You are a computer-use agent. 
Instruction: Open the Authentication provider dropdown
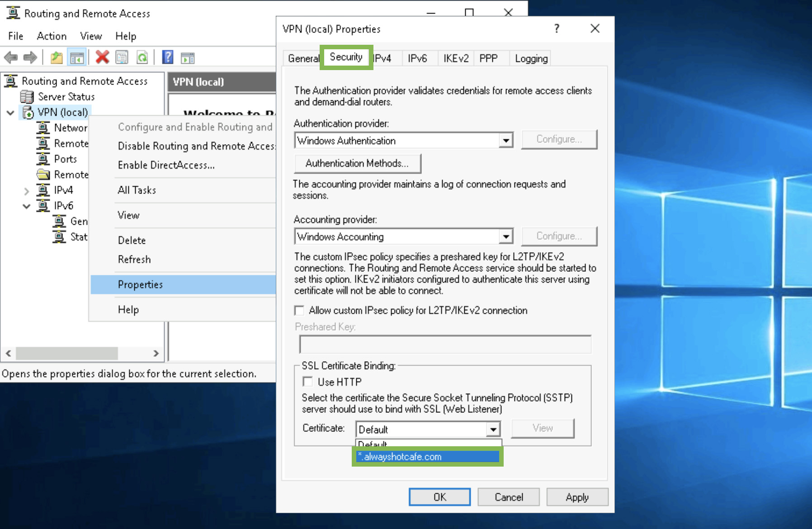(x=506, y=141)
